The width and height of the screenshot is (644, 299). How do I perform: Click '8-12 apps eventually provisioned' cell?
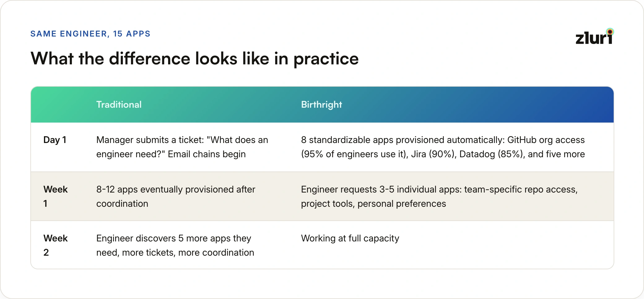pos(176,196)
